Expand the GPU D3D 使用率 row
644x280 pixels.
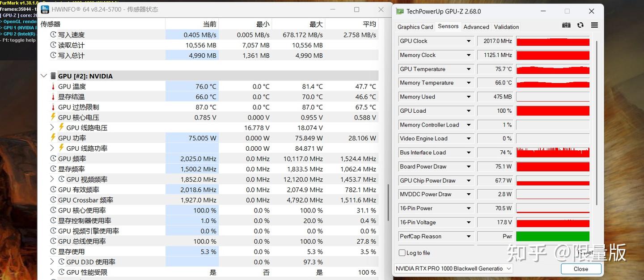click(x=52, y=262)
